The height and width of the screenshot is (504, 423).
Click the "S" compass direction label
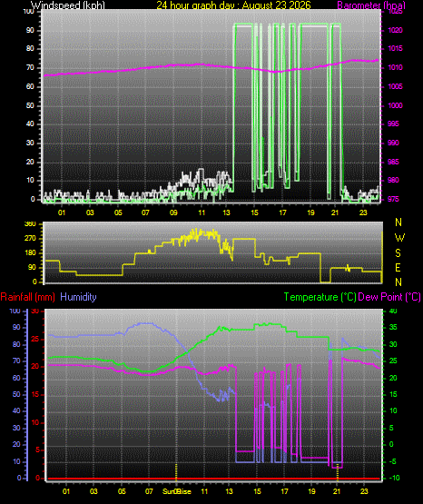(398, 253)
